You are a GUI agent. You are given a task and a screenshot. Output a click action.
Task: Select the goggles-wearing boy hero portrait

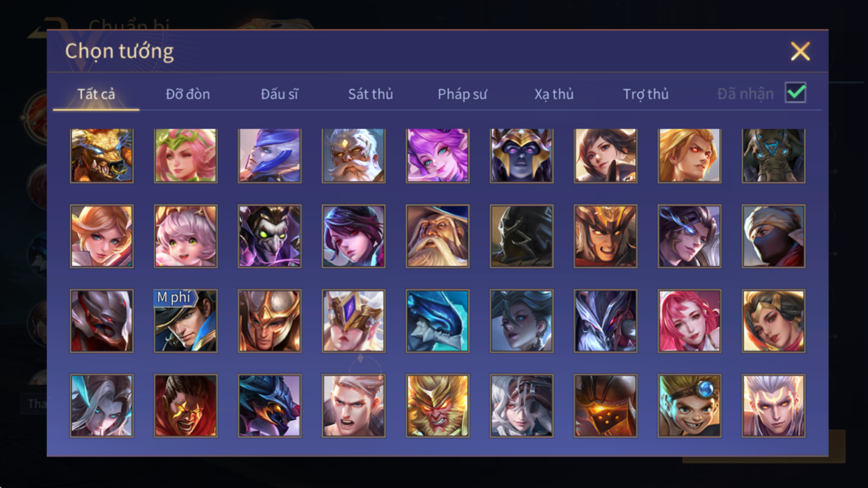pyautogui.click(x=689, y=406)
